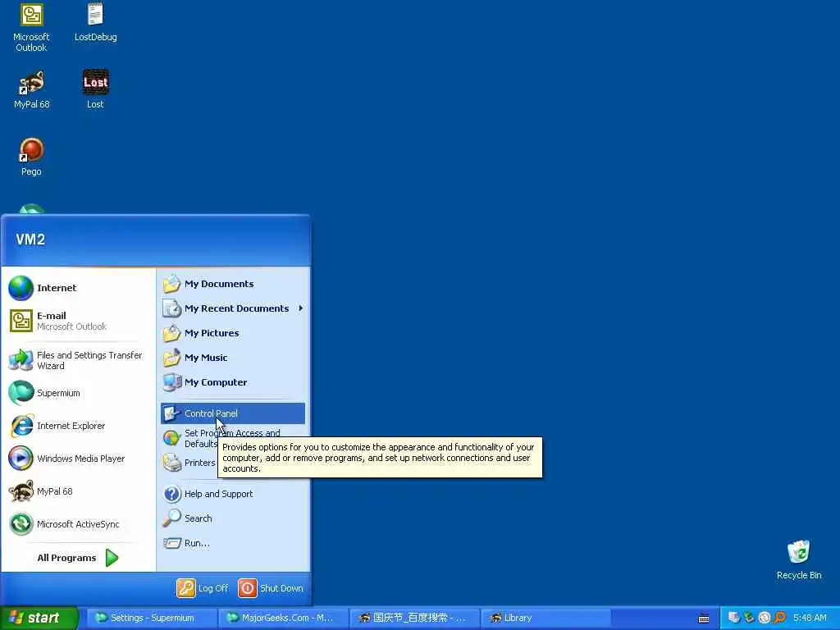Click the Start button
This screenshot has width=840, height=630.
(x=39, y=619)
